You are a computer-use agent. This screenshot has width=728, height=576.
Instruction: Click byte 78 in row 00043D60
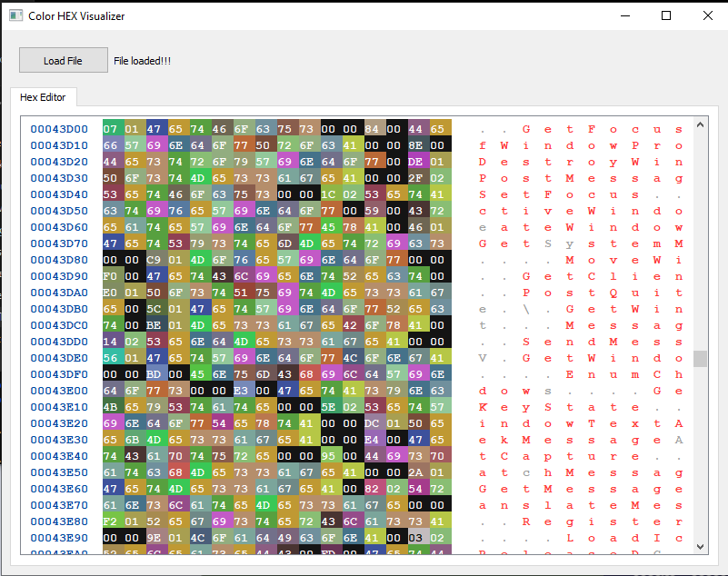(354, 227)
